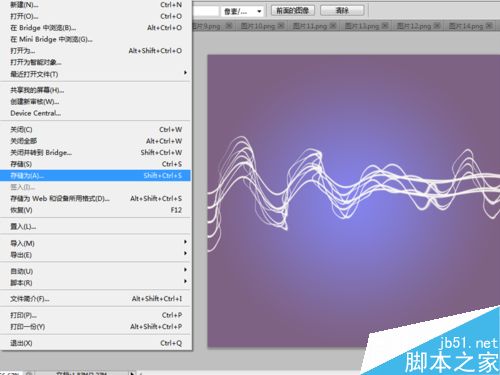The image size is (500, 375).
Task: Expand 导出(E) submenu
Action: [x=96, y=255]
